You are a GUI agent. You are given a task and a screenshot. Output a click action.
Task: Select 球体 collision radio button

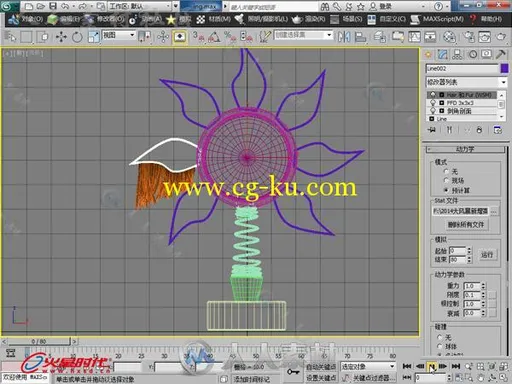439,346
